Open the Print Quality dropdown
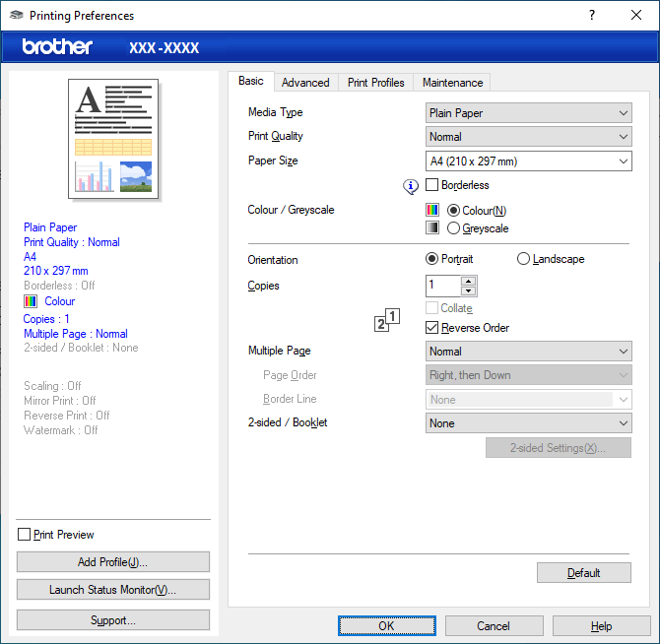 click(x=529, y=137)
